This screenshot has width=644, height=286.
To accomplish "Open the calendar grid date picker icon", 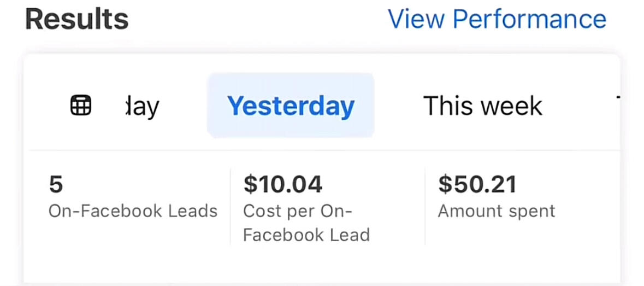I will [81, 106].
